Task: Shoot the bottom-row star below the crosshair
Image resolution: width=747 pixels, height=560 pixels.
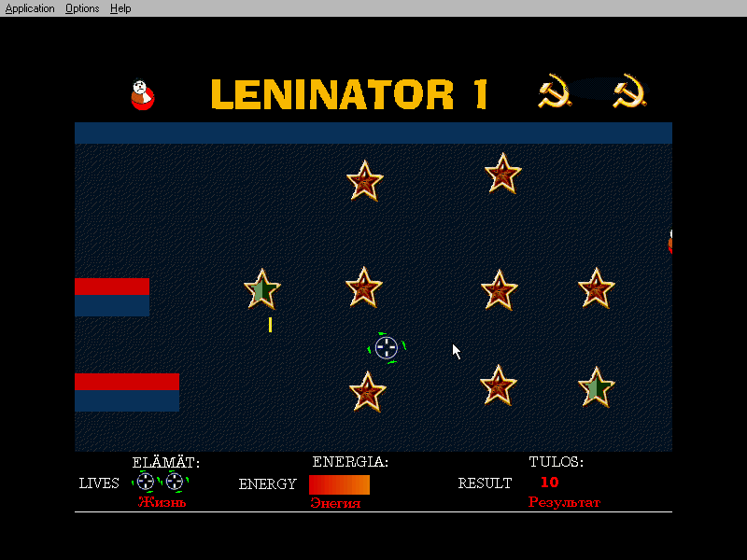Action: [x=367, y=392]
